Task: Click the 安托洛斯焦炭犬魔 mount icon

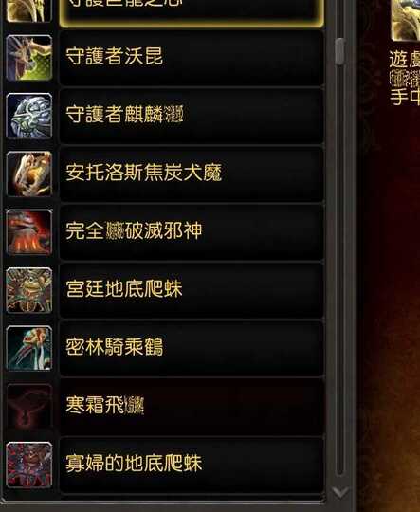Action: coord(29,174)
